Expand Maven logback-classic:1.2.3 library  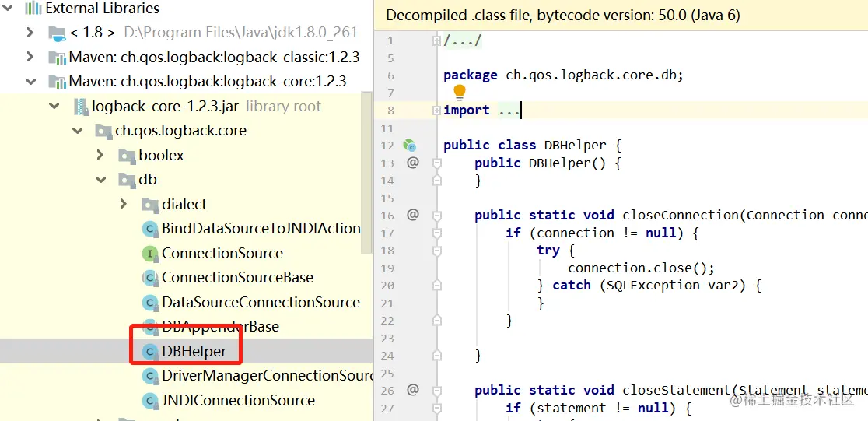point(30,57)
